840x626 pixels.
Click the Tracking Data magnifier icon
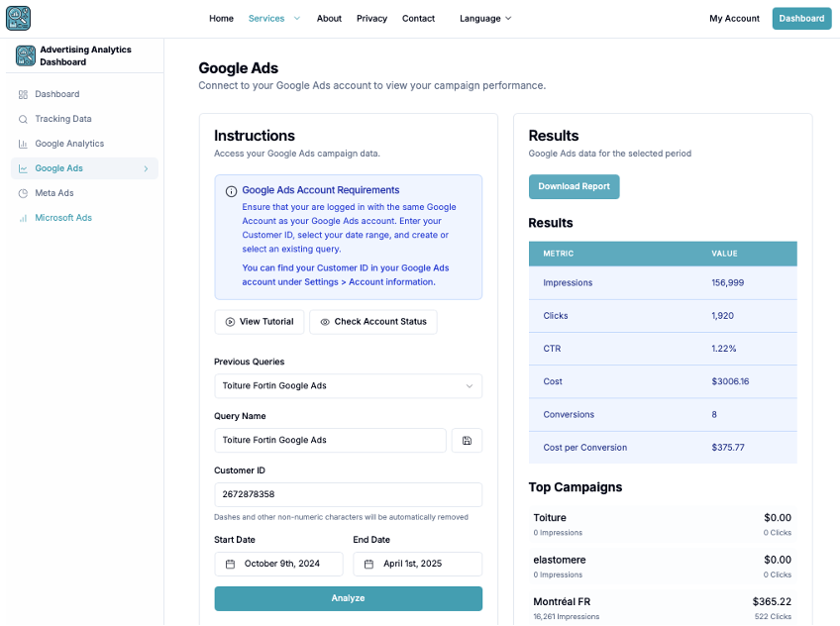23,120
